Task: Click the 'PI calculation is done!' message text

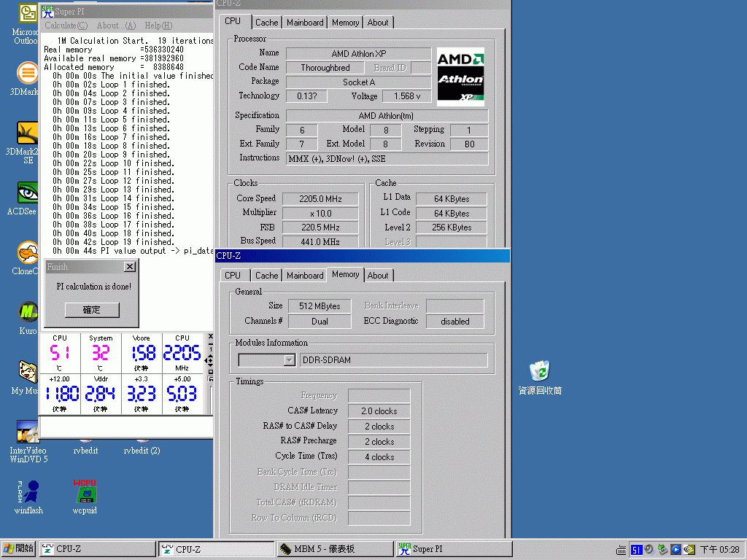Action: [94, 286]
